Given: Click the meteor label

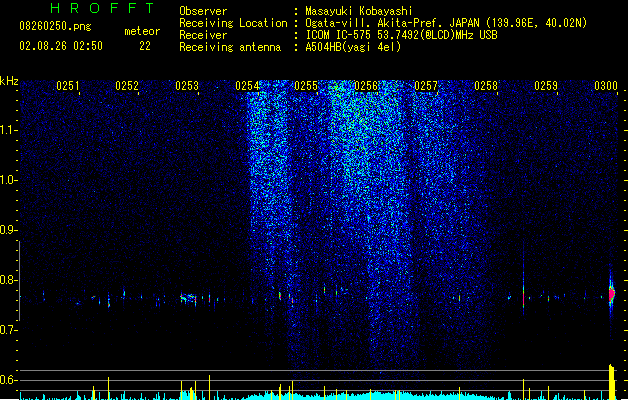Looking at the screenshot, I should click(142, 31).
